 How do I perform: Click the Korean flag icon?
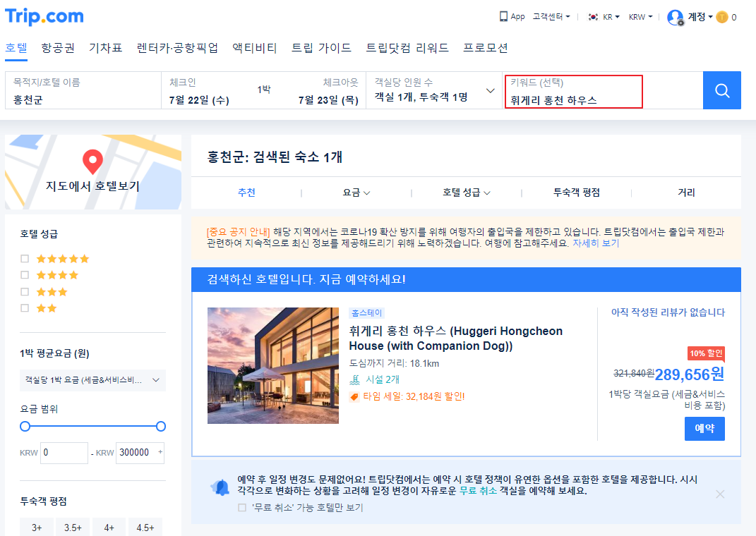(593, 17)
